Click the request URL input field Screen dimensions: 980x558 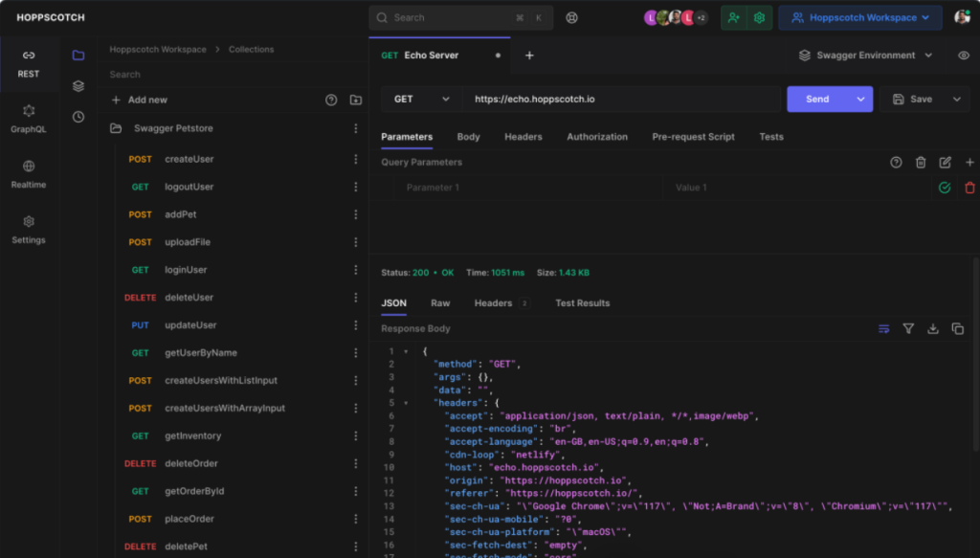point(622,99)
